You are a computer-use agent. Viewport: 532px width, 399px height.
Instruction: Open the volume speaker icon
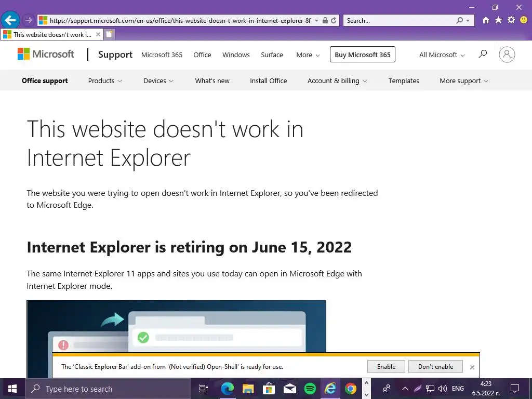[443, 389]
